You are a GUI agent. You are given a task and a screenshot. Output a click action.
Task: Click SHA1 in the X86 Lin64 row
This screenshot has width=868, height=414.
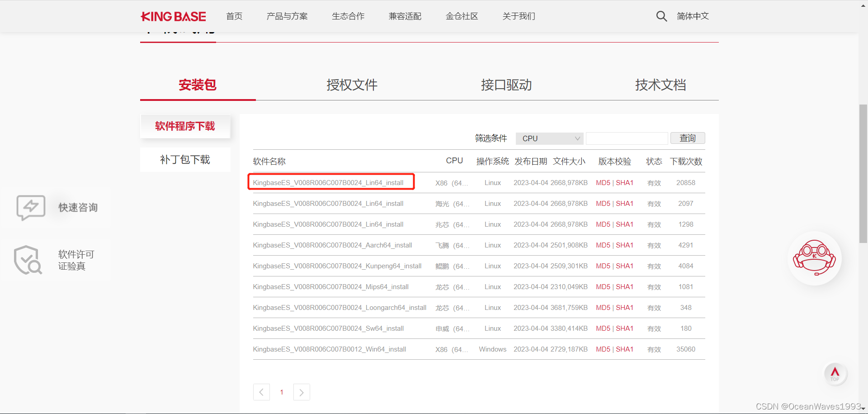[624, 183]
